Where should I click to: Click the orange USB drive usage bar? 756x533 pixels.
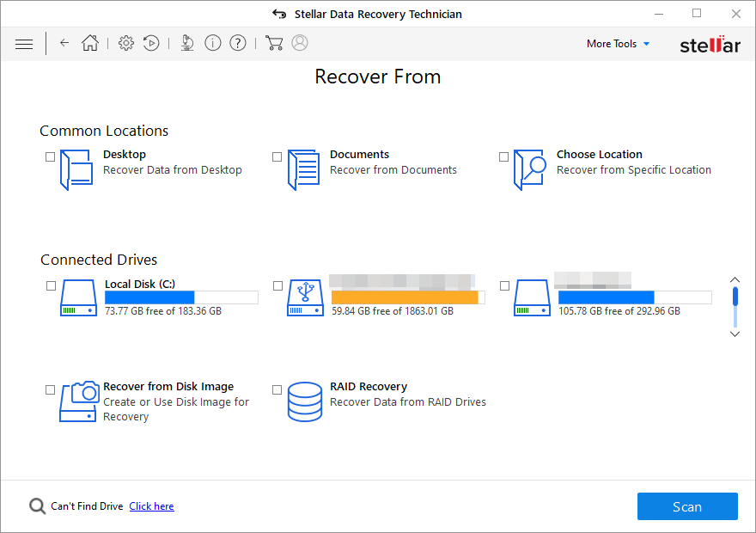tap(408, 297)
